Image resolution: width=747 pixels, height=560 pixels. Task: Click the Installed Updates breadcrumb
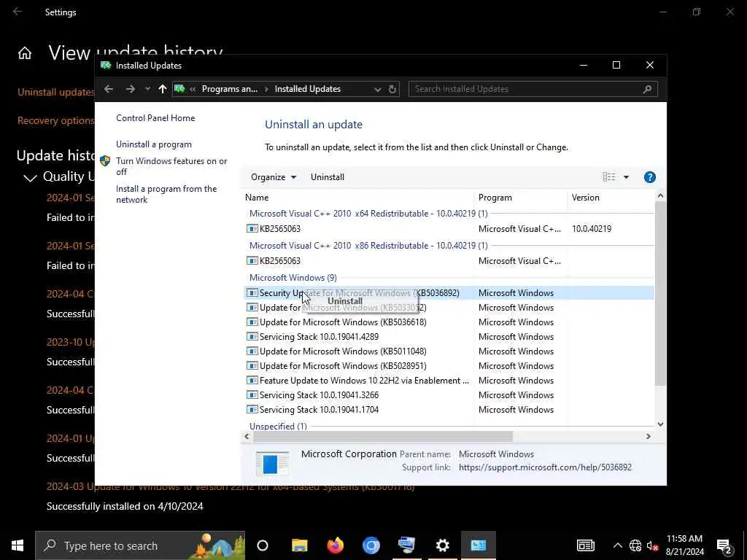[x=308, y=89]
